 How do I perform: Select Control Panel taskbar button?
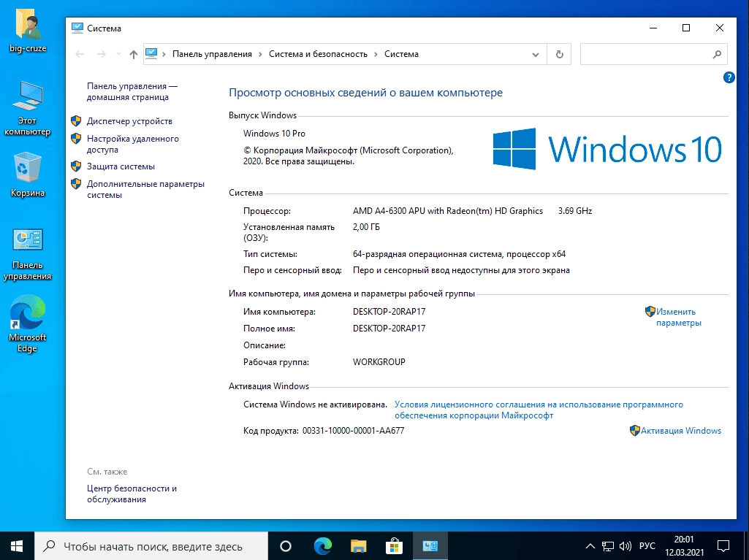click(x=430, y=545)
